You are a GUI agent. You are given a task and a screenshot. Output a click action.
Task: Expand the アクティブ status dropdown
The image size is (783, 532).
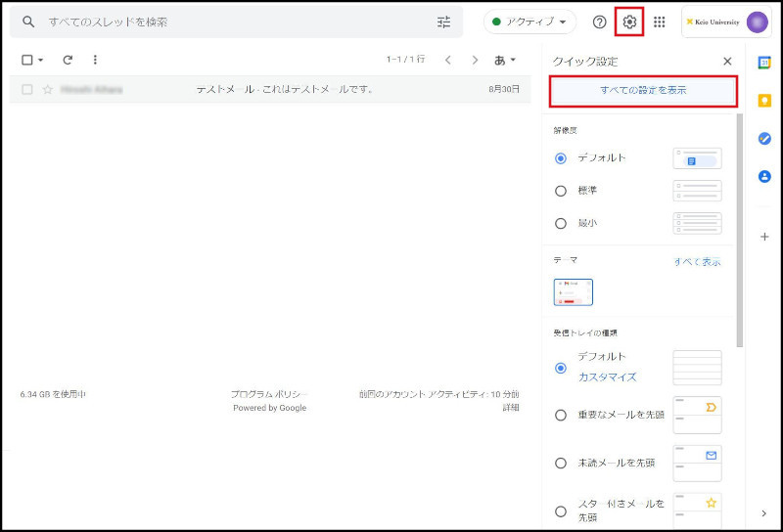tap(530, 22)
